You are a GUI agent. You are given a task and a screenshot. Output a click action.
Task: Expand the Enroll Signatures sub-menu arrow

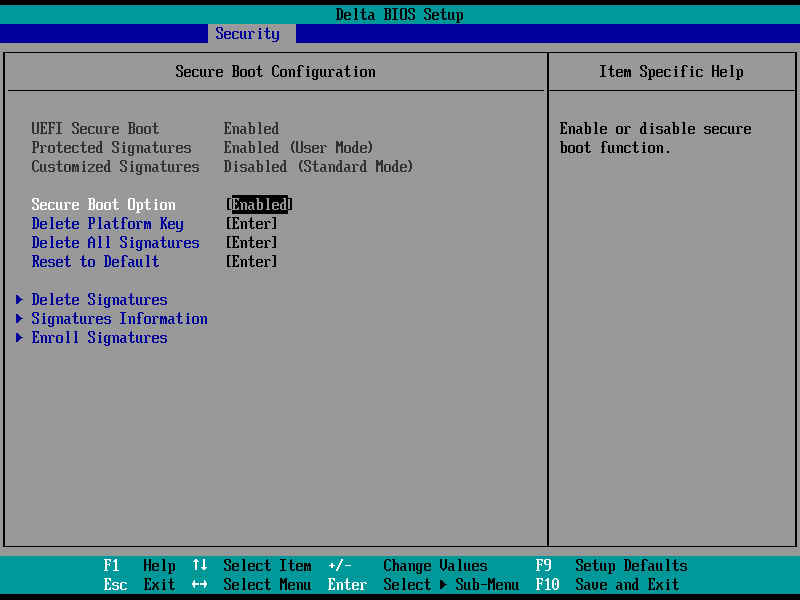pos(19,337)
